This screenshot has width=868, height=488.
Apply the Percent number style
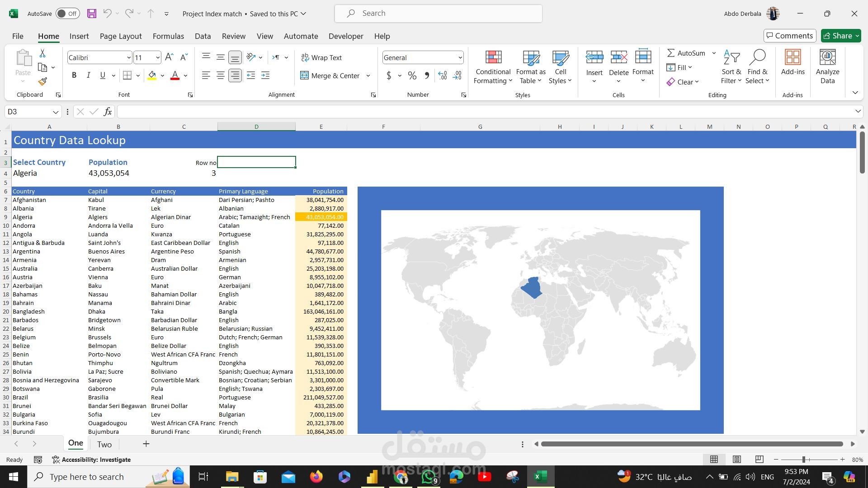pos(412,75)
